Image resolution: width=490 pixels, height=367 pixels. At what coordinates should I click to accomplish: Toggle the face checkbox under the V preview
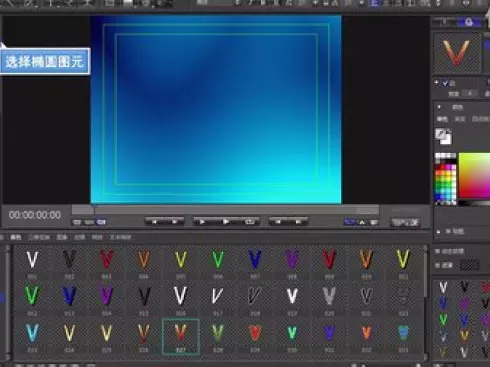445,83
